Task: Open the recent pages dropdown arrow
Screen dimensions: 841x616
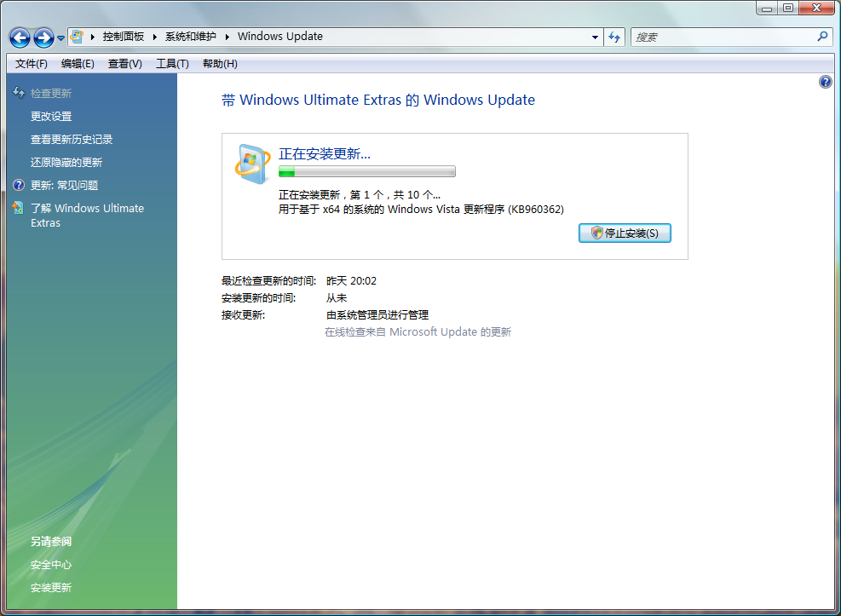Action: 61,38
